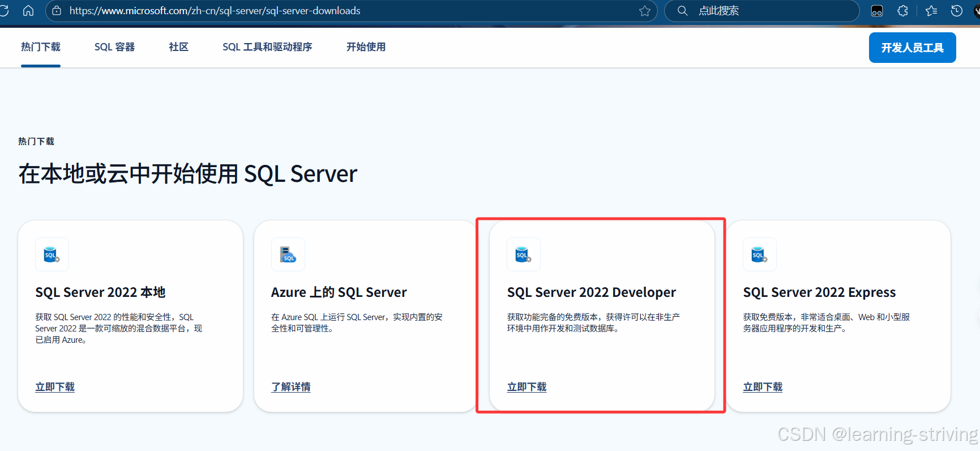Click the SQL Server 2022 Express card icon

tap(760, 254)
